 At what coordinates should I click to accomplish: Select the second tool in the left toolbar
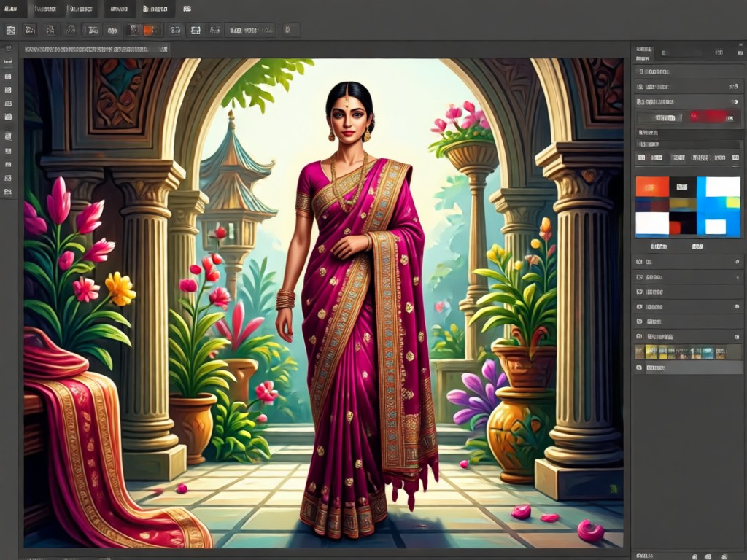8,61
